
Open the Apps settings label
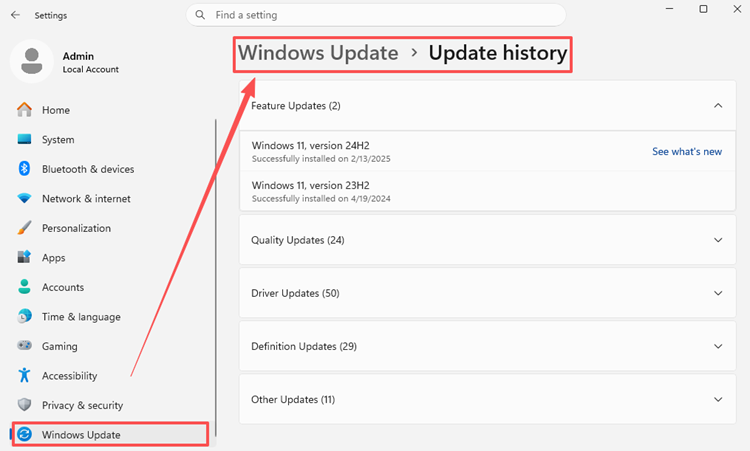click(54, 258)
